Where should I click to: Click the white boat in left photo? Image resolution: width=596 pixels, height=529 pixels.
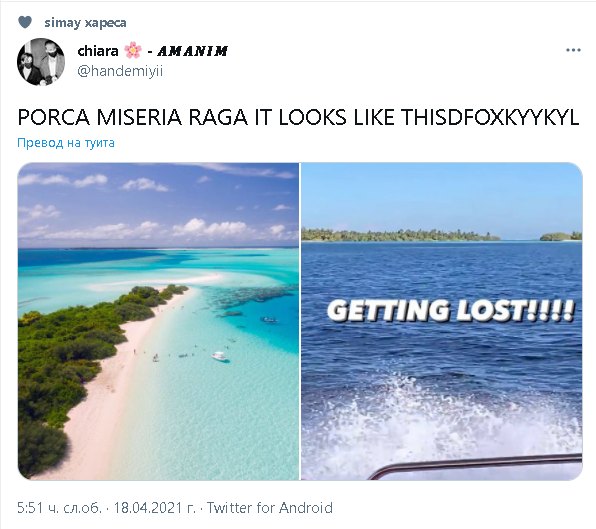(220, 356)
